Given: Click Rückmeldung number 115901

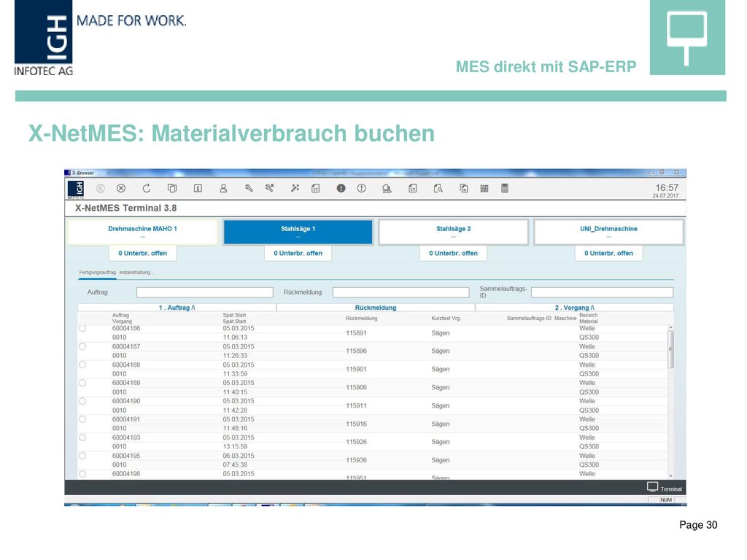Looking at the screenshot, I should tap(356, 369).
